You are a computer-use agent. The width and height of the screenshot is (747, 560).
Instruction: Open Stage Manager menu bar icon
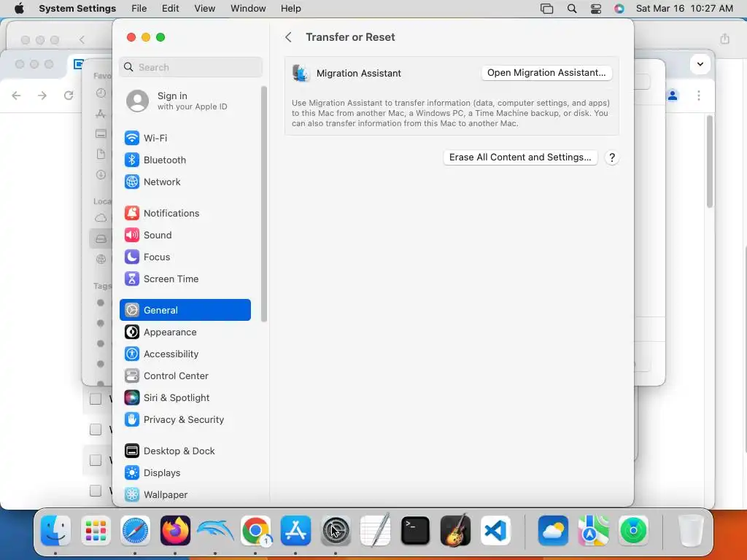547,9
